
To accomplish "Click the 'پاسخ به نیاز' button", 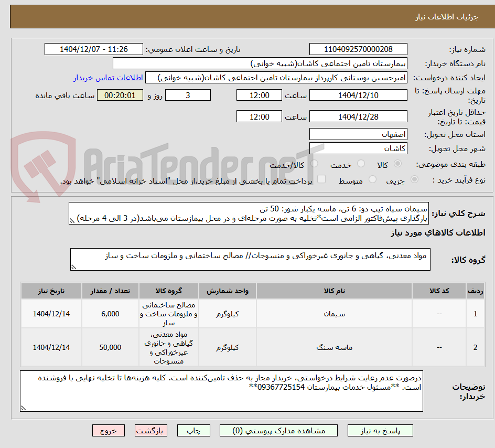I will (380, 431).
